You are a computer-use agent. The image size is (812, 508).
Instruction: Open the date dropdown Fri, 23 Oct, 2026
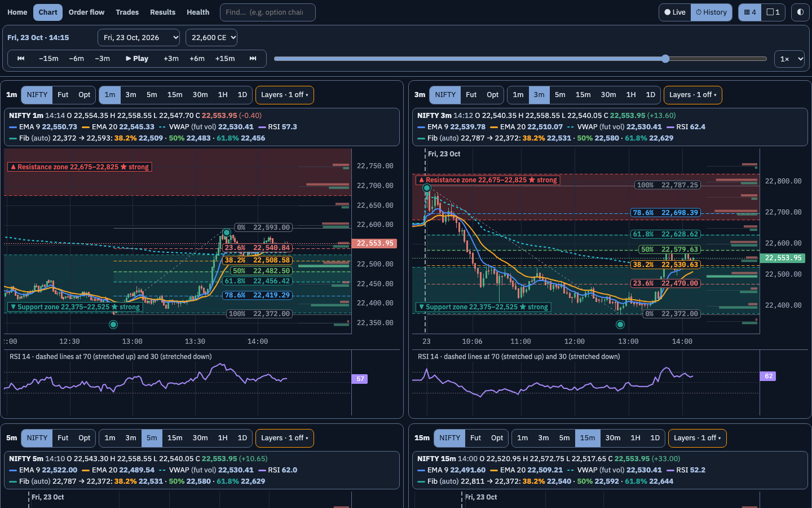139,38
